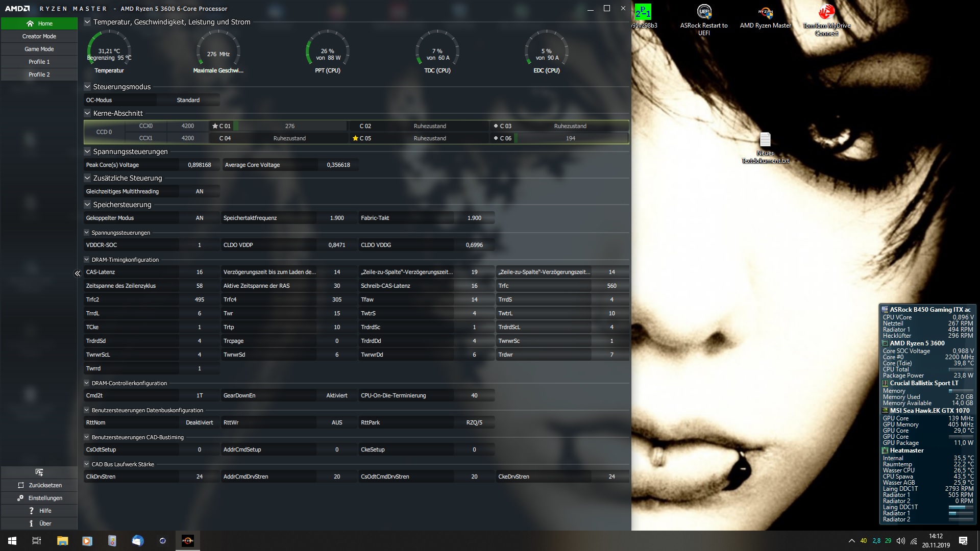Open Thunderbird from the taskbar
The image size is (980, 551).
click(x=137, y=541)
